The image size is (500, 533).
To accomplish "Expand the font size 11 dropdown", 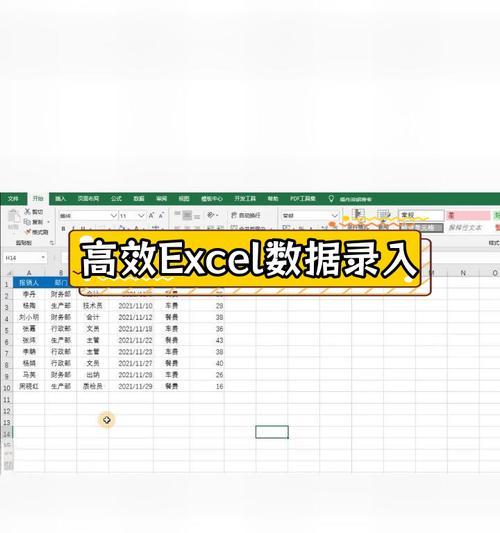I will pos(141,216).
